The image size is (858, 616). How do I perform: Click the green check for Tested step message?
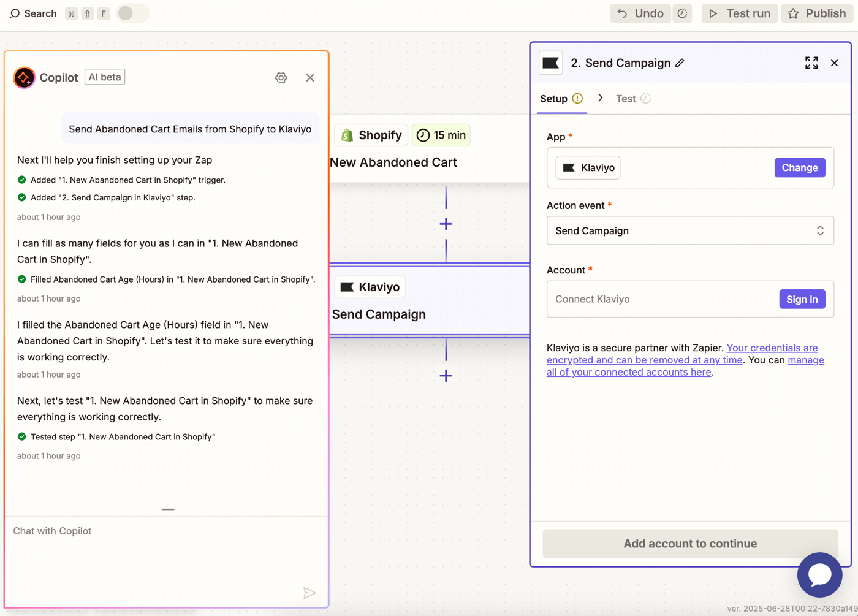click(22, 437)
